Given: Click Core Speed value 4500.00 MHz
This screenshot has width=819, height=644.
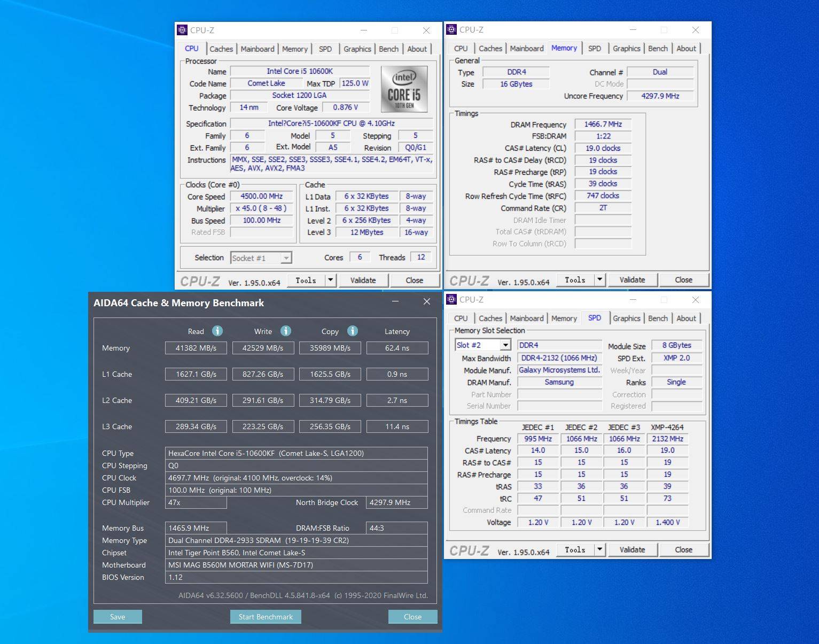Looking at the screenshot, I should [261, 196].
